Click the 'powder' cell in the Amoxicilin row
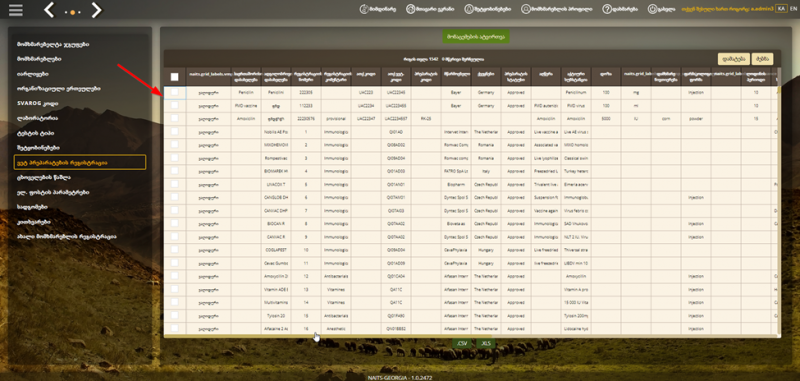Viewport: 800px width, 381px height. 696,119
